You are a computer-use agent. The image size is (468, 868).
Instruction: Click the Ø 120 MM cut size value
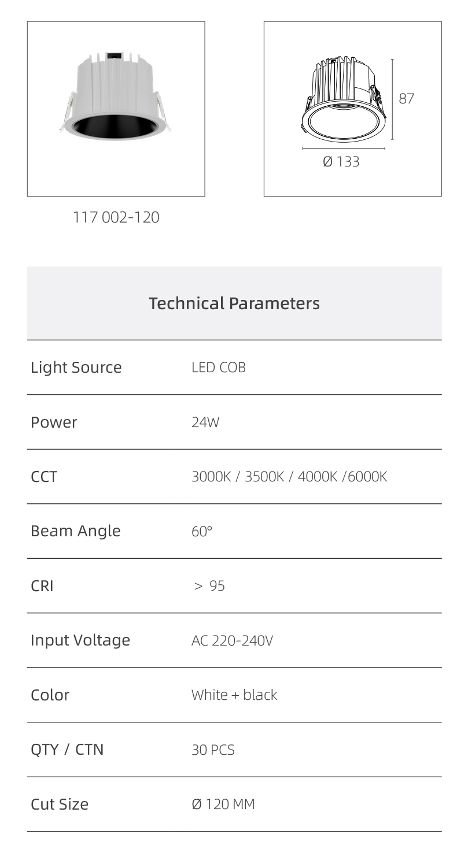click(x=223, y=804)
